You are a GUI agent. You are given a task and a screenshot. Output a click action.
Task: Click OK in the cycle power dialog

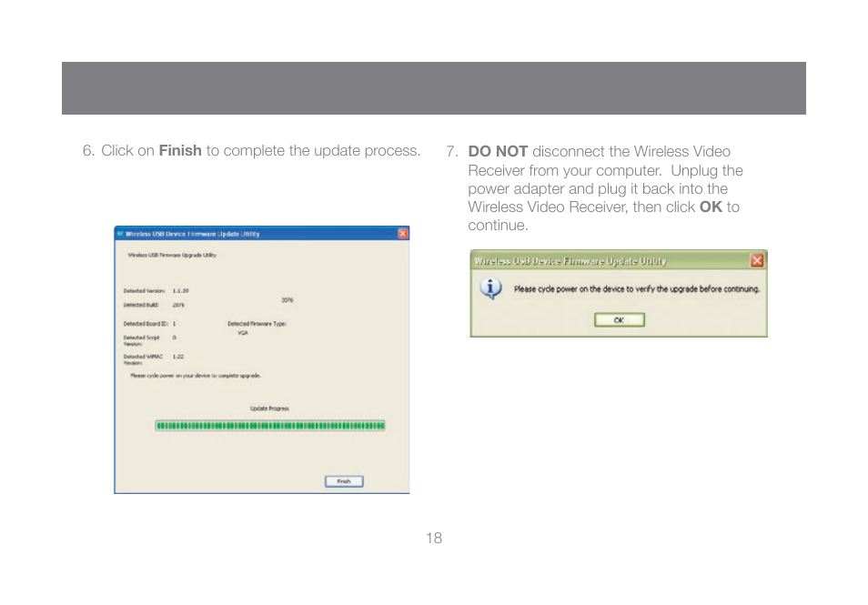coord(619,320)
